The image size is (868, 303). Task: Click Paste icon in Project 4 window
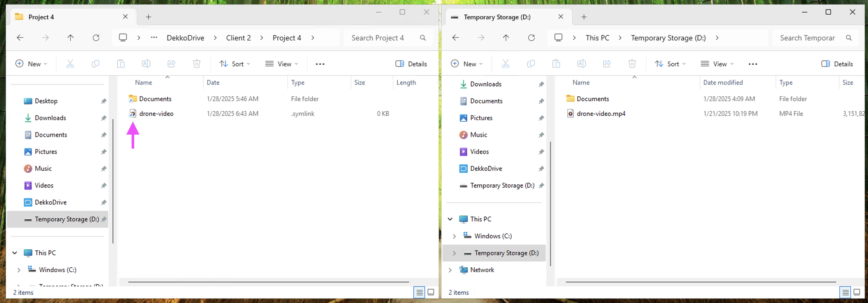pyautogui.click(x=121, y=64)
